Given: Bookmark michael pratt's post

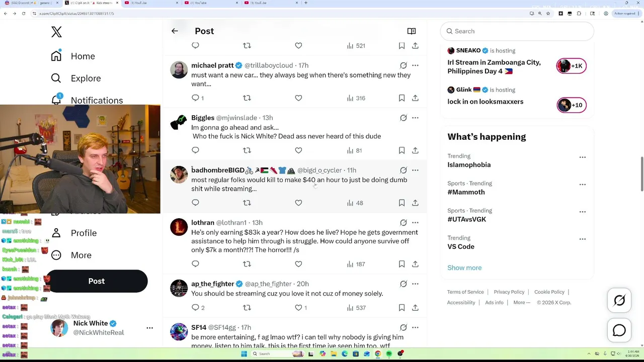Looking at the screenshot, I should click(401, 98).
